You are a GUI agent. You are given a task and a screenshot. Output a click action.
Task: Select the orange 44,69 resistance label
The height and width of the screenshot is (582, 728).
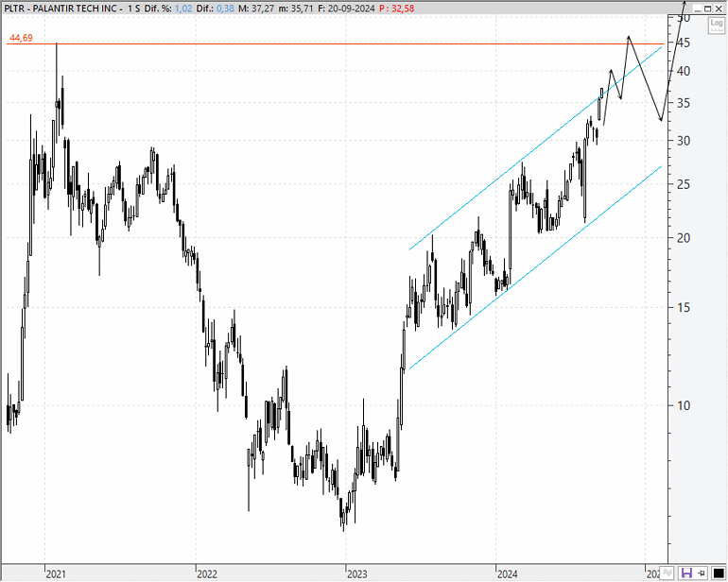22,38
